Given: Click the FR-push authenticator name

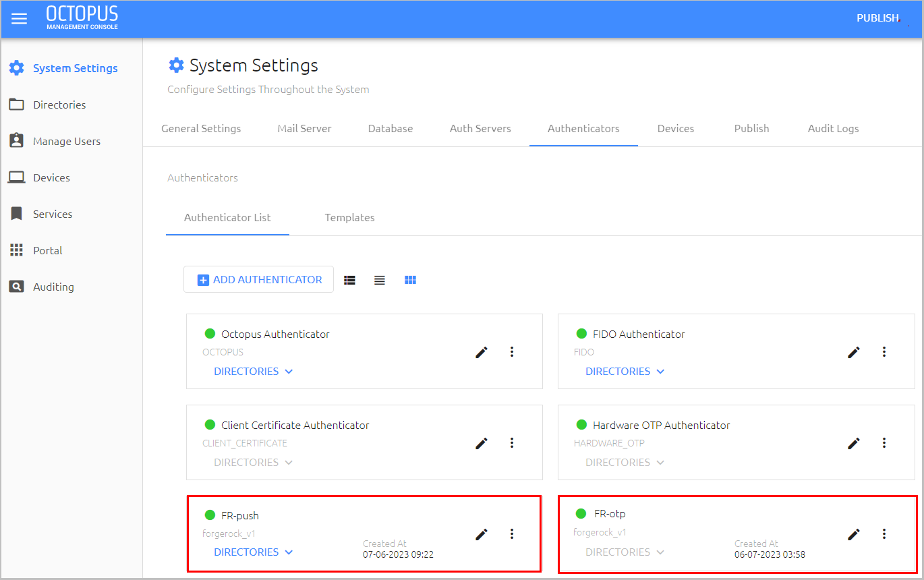Looking at the screenshot, I should (240, 515).
